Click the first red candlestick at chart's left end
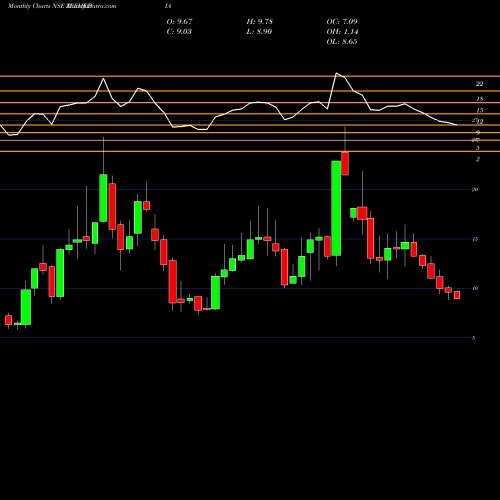Image resolution: width=500 pixels, height=500 pixels. 8,320
